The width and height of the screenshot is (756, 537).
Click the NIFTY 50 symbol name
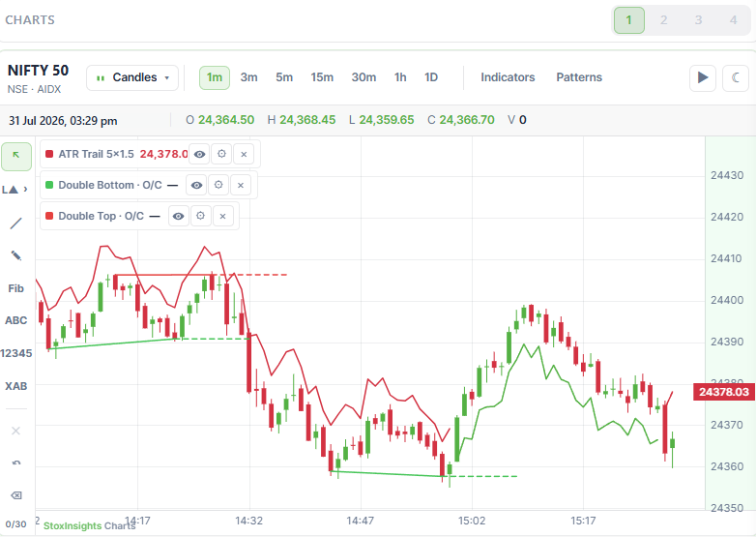(38, 71)
